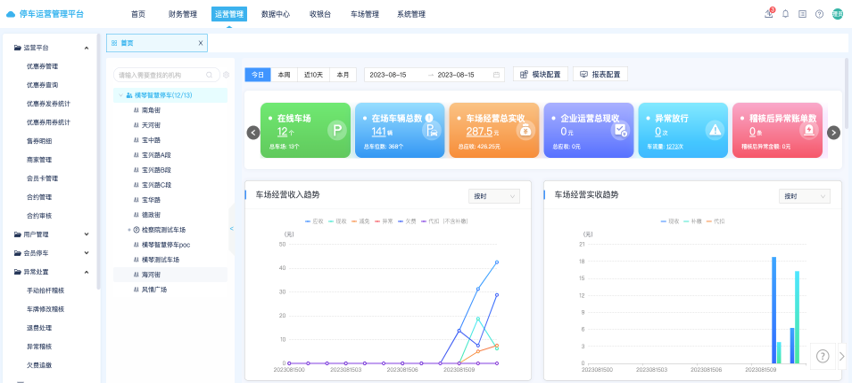Click the gear icon beside organization search
Viewport: 852px width, 383px height.
(226, 75)
